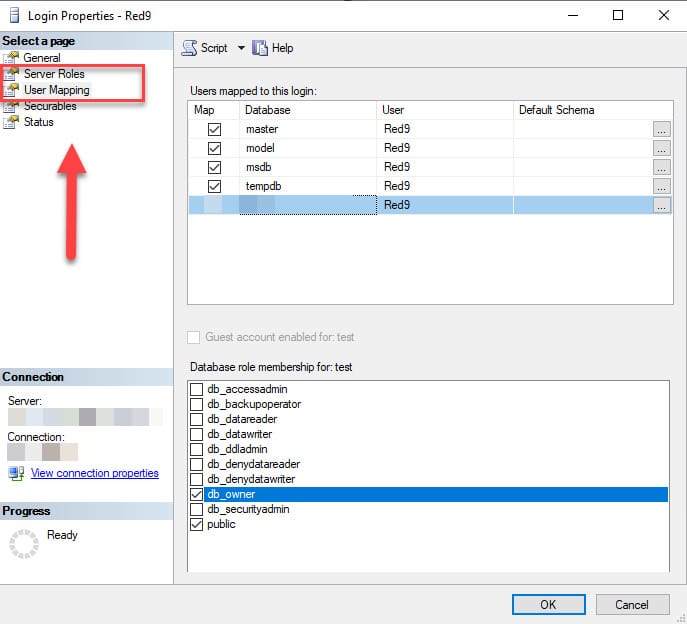Uncheck the Map box for model
687x624 pixels.
214,148
